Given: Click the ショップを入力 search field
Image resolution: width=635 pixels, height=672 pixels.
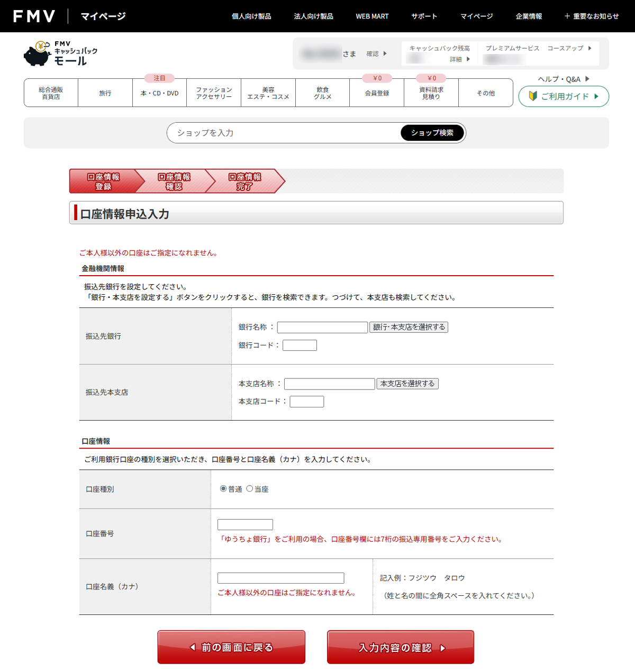Looking at the screenshot, I should point(283,133).
